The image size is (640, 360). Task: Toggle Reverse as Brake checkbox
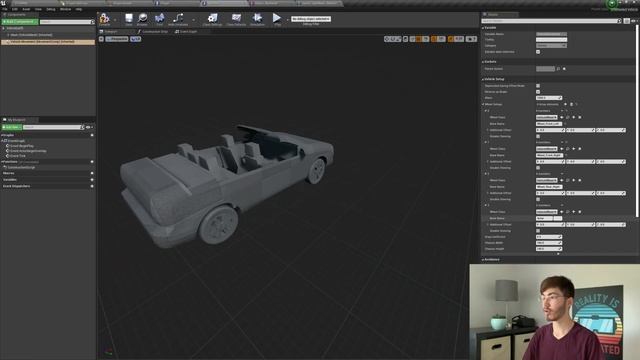coord(538,92)
